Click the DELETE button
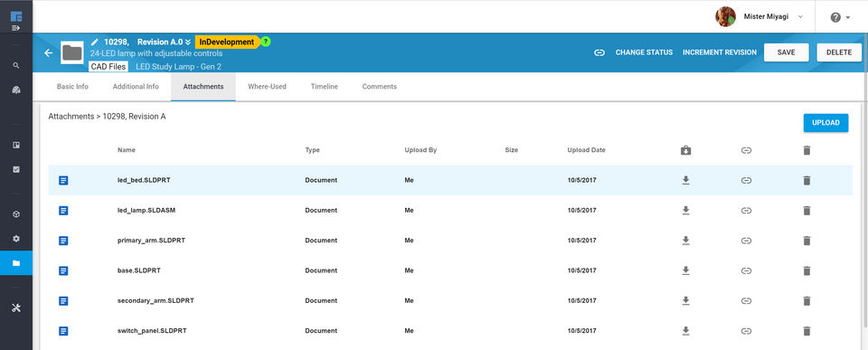Image resolution: width=868 pixels, height=350 pixels. coord(839,52)
